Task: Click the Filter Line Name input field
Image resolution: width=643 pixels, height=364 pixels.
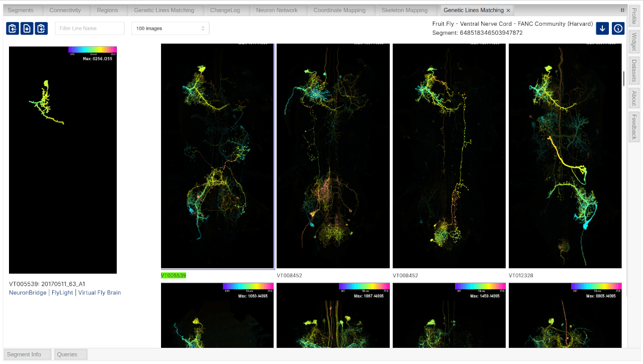Action: click(89, 28)
